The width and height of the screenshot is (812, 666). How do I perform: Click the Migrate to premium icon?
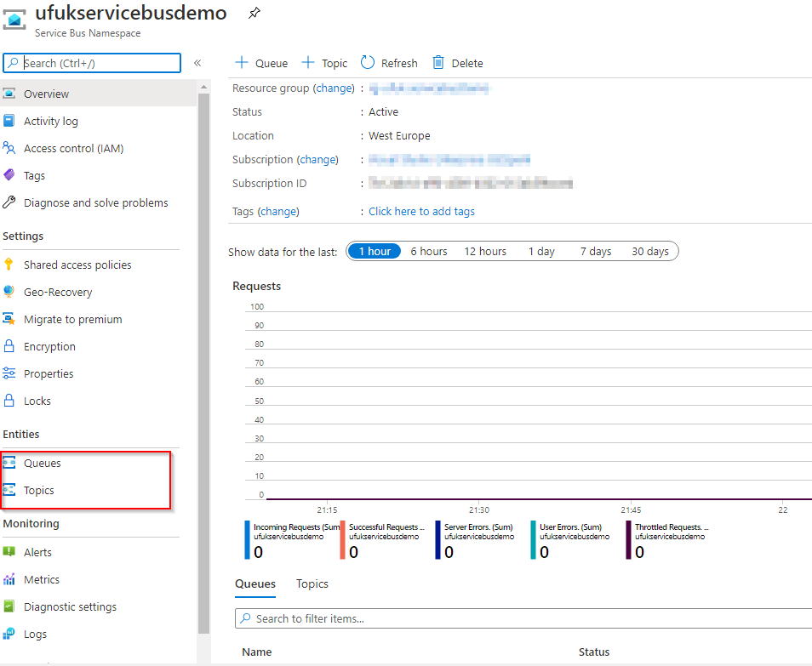coord(9,319)
